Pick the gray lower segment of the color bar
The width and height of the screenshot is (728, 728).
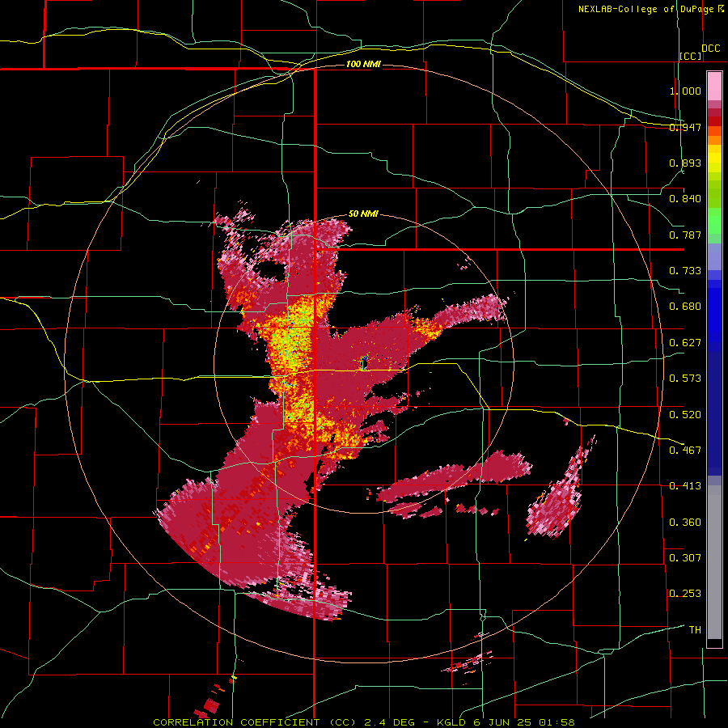point(714,562)
